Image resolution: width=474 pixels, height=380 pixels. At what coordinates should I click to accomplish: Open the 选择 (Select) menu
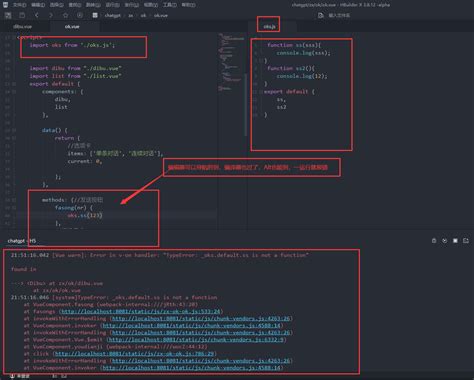[56, 5]
